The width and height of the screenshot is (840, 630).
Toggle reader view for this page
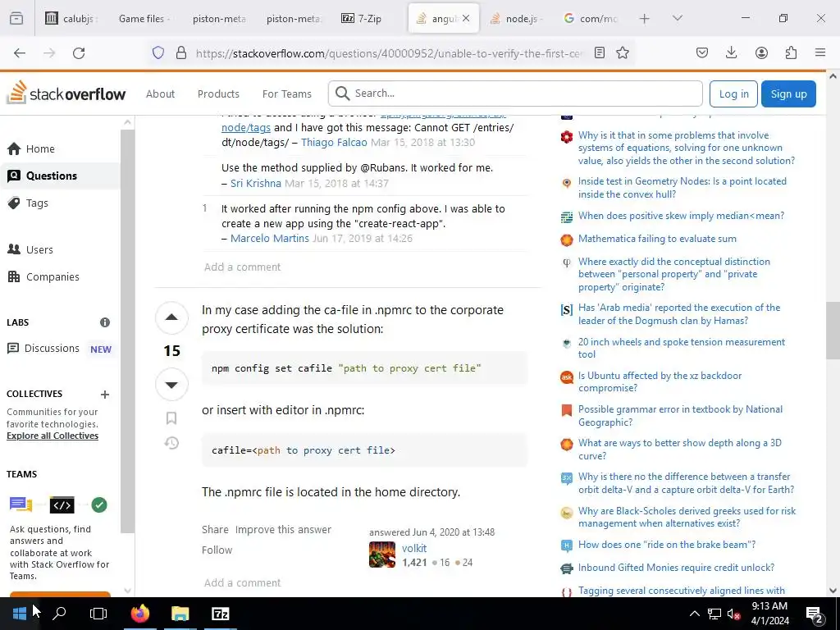(600, 52)
